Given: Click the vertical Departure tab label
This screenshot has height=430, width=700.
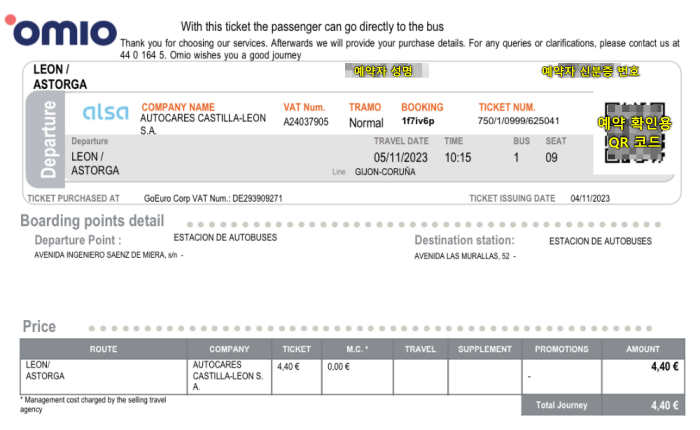Looking at the screenshot, I should point(48,139).
